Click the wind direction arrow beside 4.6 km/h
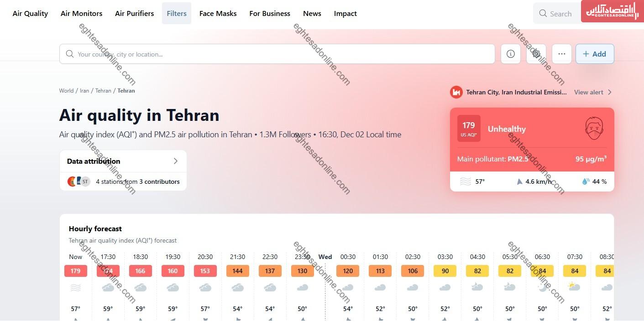This screenshot has width=644, height=327. pos(519,181)
